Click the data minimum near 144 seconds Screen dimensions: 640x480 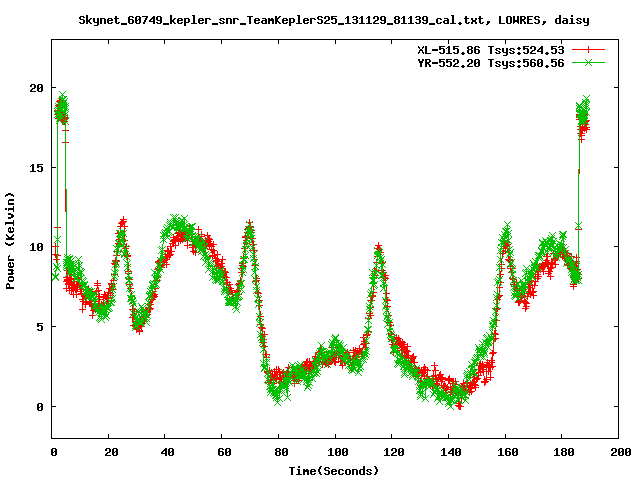pos(459,405)
